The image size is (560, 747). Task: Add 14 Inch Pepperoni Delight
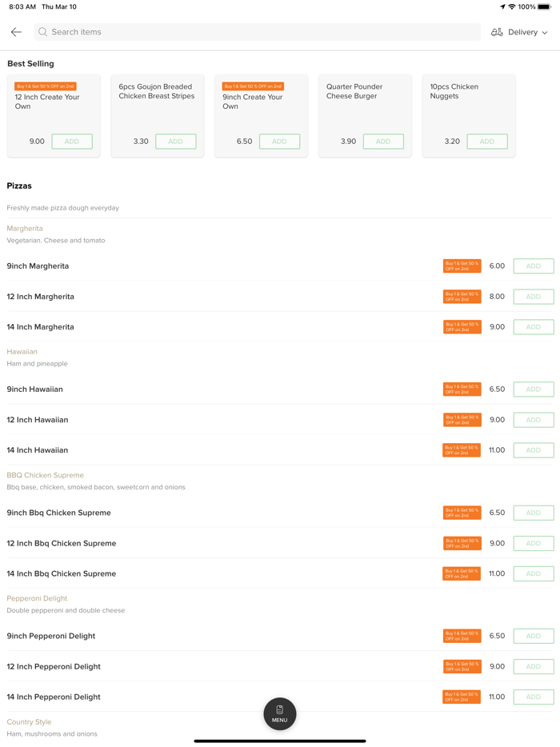pyautogui.click(x=534, y=697)
